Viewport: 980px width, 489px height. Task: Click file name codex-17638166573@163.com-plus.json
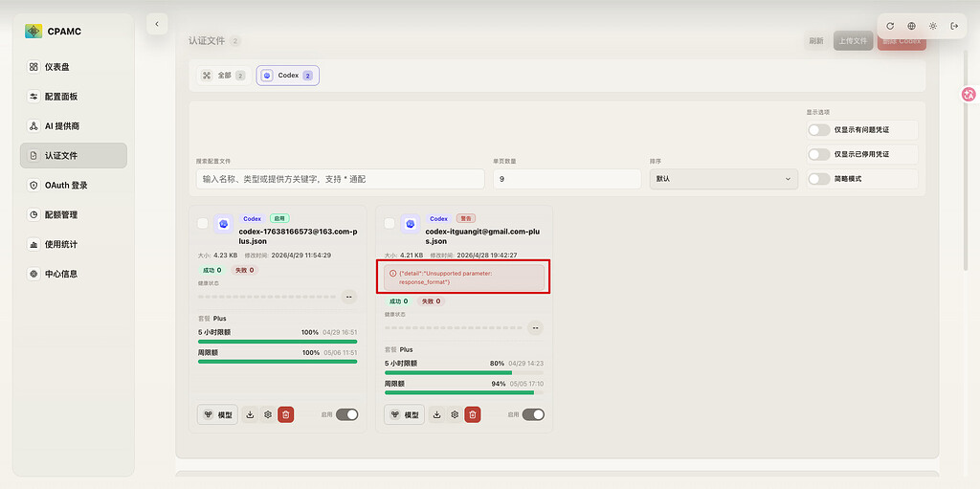click(x=299, y=235)
